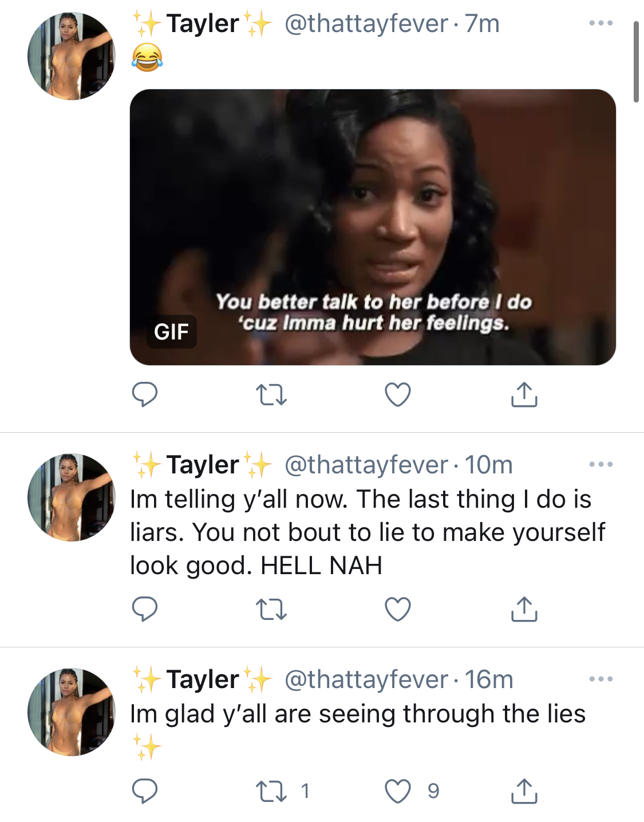Image resolution: width=644 pixels, height=822 pixels.
Task: Open more options on the 7m tweet
Action: (601, 23)
